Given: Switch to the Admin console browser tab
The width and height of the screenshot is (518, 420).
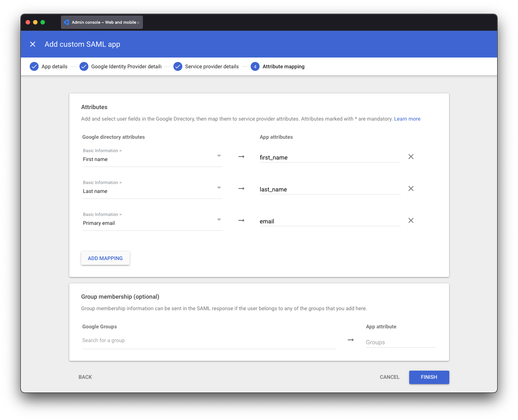Looking at the screenshot, I should pos(102,22).
